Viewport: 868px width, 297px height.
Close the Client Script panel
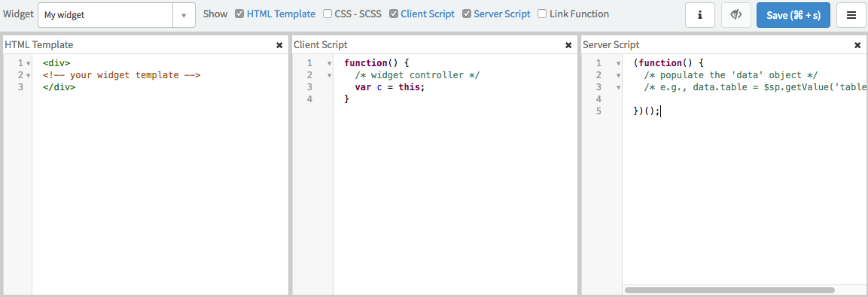pos(568,45)
